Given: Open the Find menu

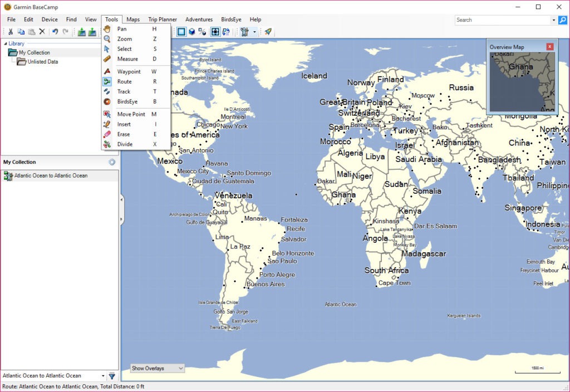Looking at the screenshot, I should point(71,19).
